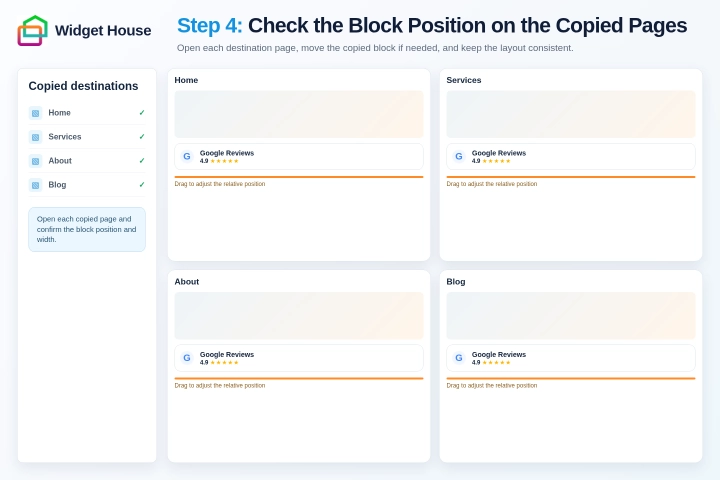Click the Google G icon in Blog card

459,358
